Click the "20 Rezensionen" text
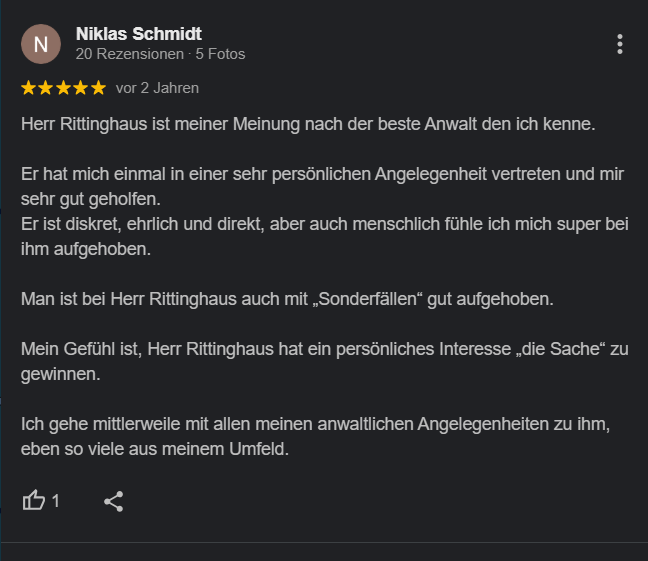This screenshot has height=561, width=648. coord(129,54)
